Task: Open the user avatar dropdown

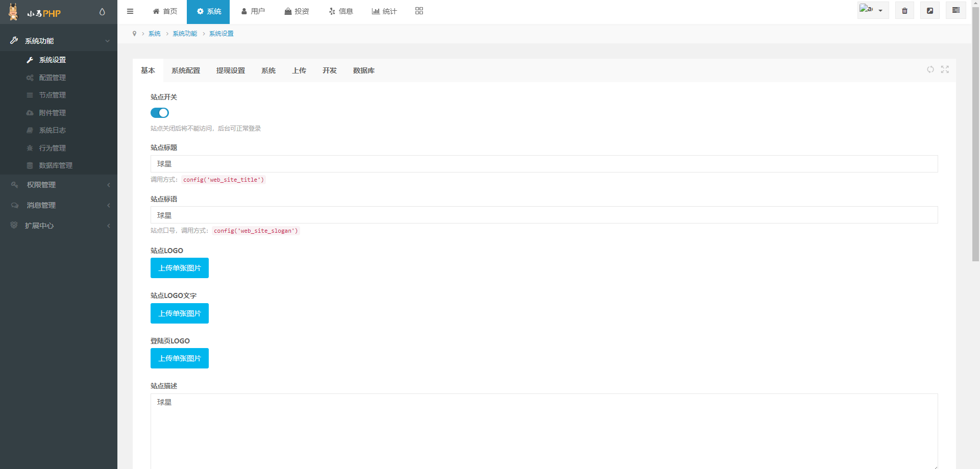Action: [x=873, y=10]
